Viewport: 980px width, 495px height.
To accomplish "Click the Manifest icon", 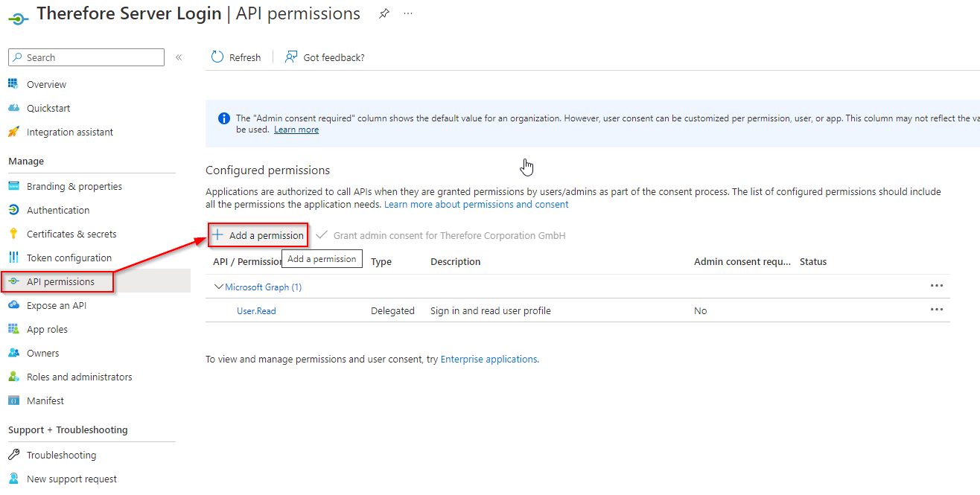I will point(13,400).
